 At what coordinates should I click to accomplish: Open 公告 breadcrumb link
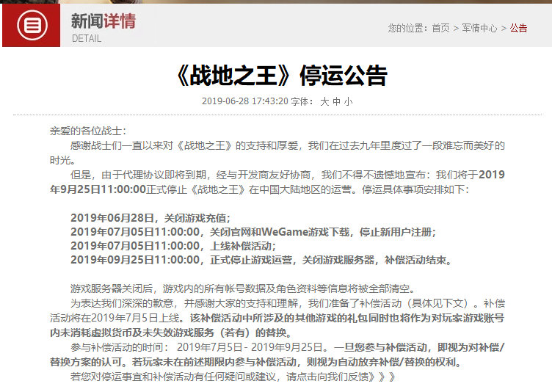tap(518, 28)
